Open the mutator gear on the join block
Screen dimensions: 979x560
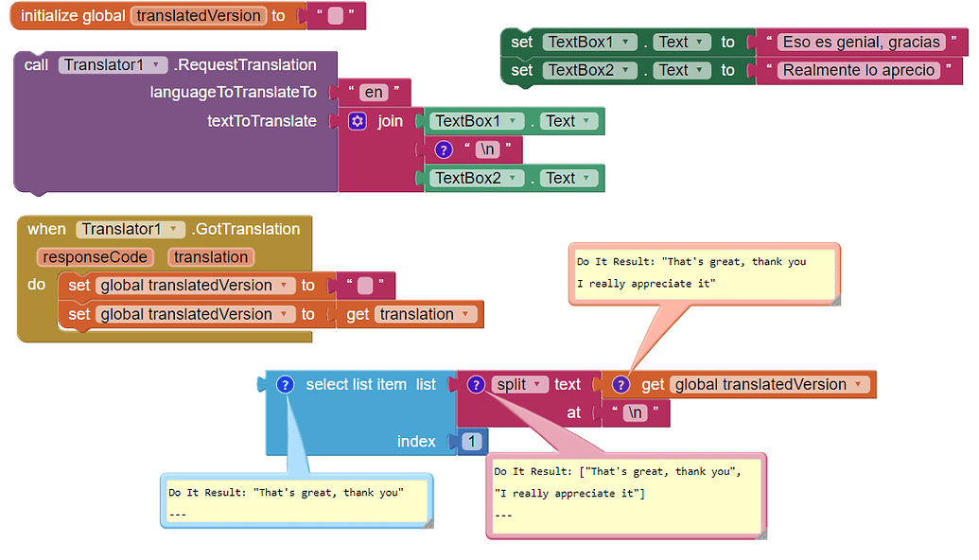[x=358, y=123]
